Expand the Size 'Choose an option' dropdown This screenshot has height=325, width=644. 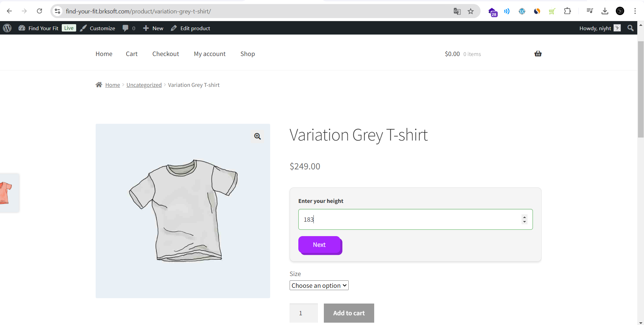tap(319, 285)
